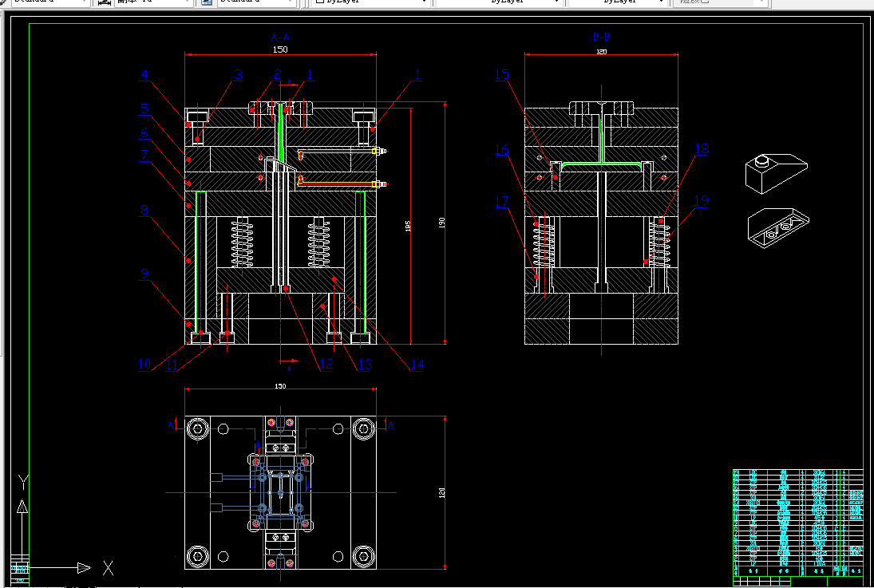This screenshot has height=588, width=874.
Task: Pick part balloon number 12
Action: coord(326,365)
